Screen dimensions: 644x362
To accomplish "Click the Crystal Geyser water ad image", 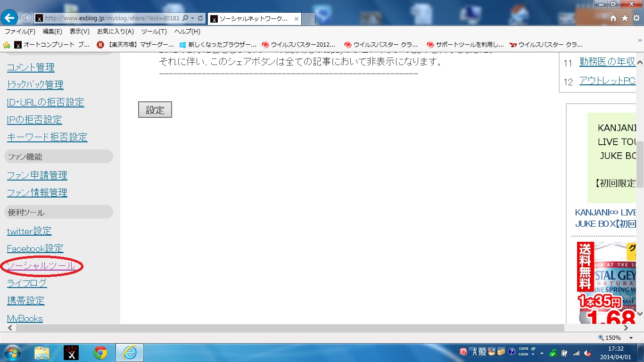I will pyautogui.click(x=606, y=283).
